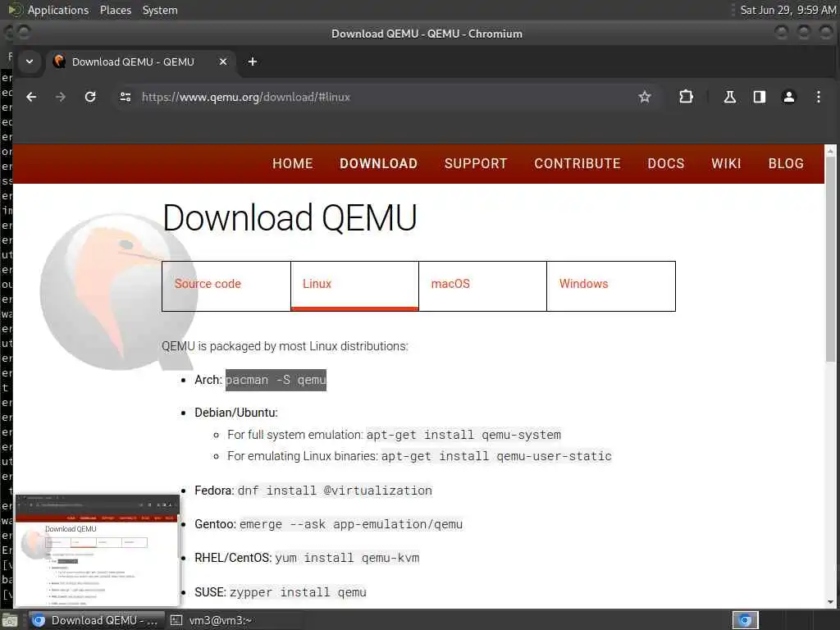View site information icon in address bar
Screen dimensions: 840x630
click(126, 97)
